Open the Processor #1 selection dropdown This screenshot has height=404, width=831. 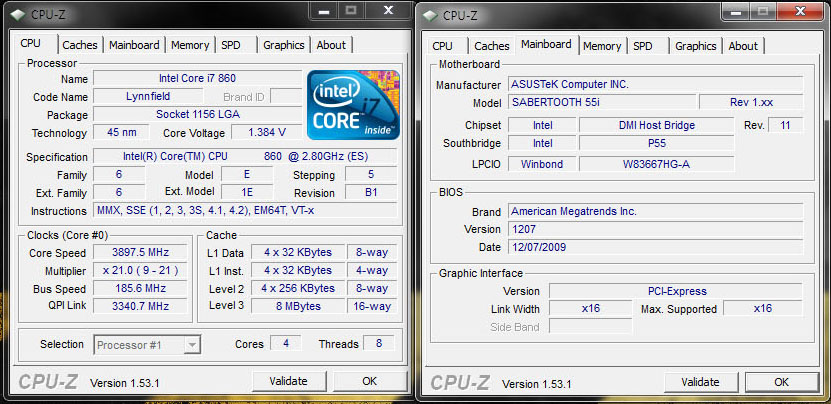coord(147,345)
